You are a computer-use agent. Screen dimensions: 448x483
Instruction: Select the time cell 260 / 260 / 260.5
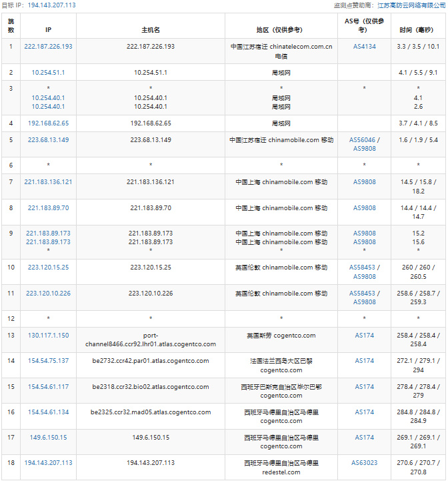pyautogui.click(x=418, y=272)
